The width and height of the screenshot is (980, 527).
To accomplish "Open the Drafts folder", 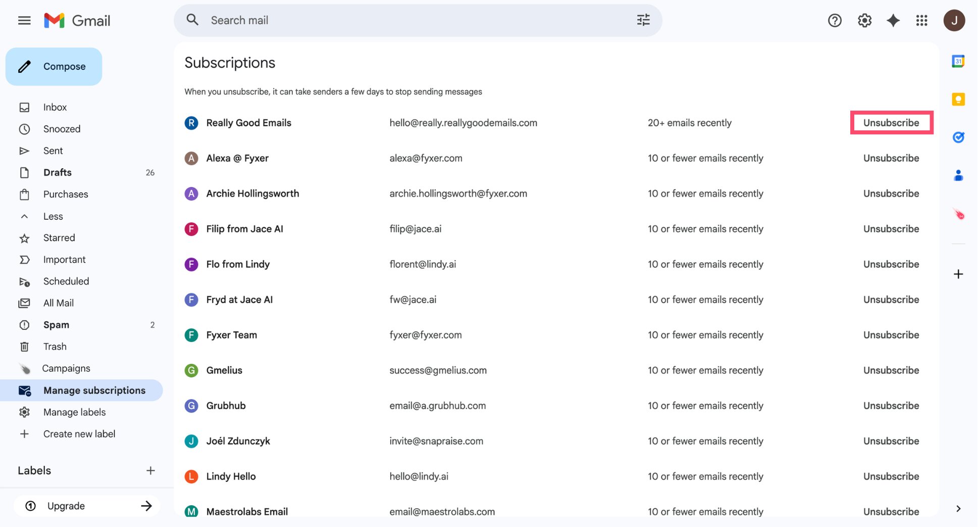I will [82, 172].
